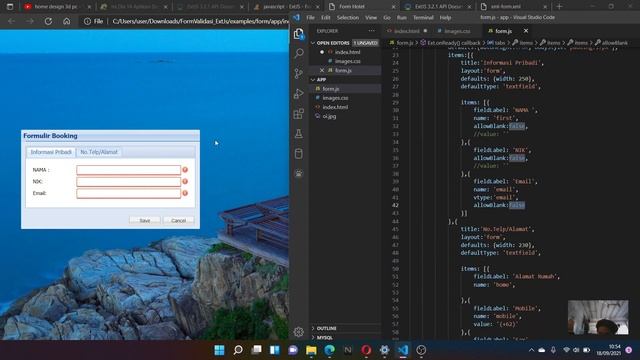Open the Selection menu
The width and height of the screenshot is (640, 360).
coord(348,18)
